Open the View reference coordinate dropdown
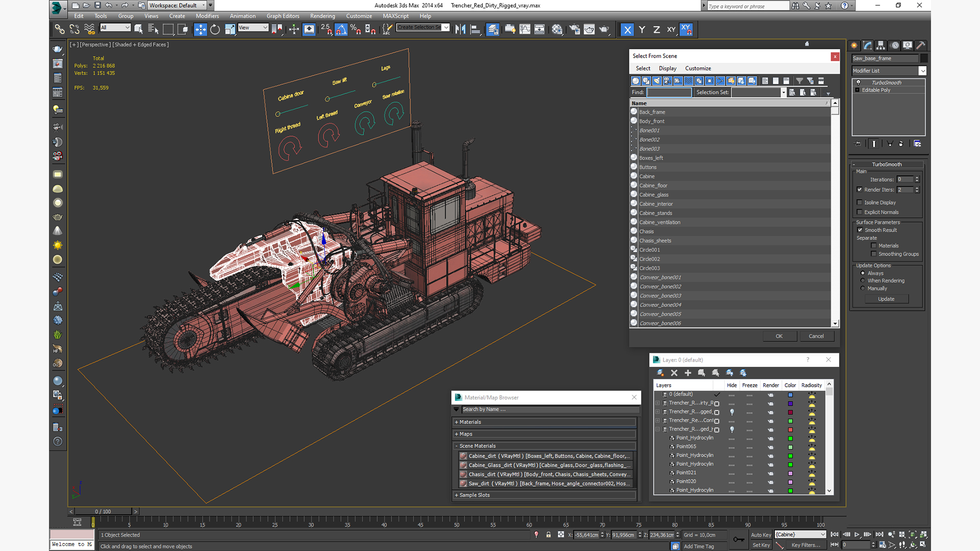The width and height of the screenshot is (980, 551). point(253,28)
